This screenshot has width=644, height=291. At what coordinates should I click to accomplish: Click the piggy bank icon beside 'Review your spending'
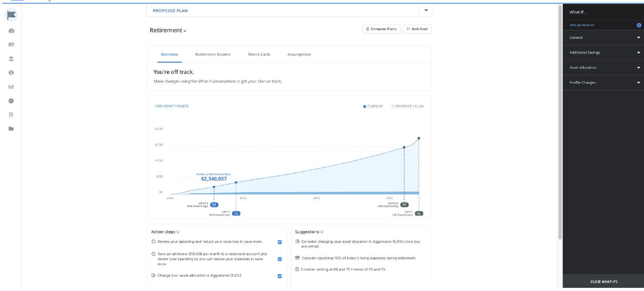coord(154,241)
